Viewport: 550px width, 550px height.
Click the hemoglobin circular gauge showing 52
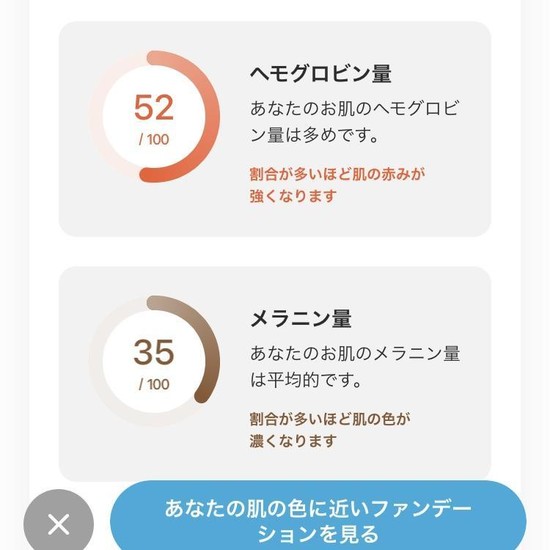(x=154, y=116)
